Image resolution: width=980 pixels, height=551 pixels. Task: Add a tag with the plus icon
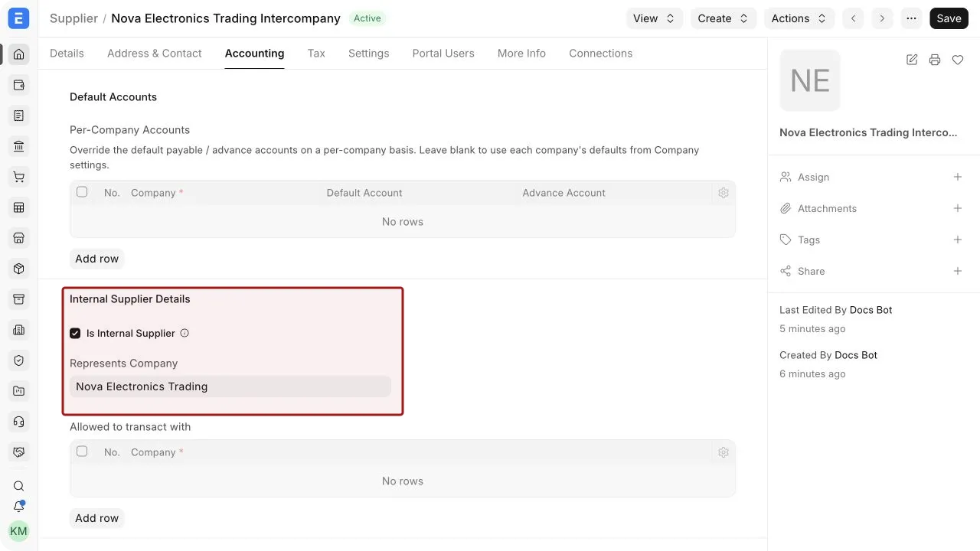coord(958,240)
